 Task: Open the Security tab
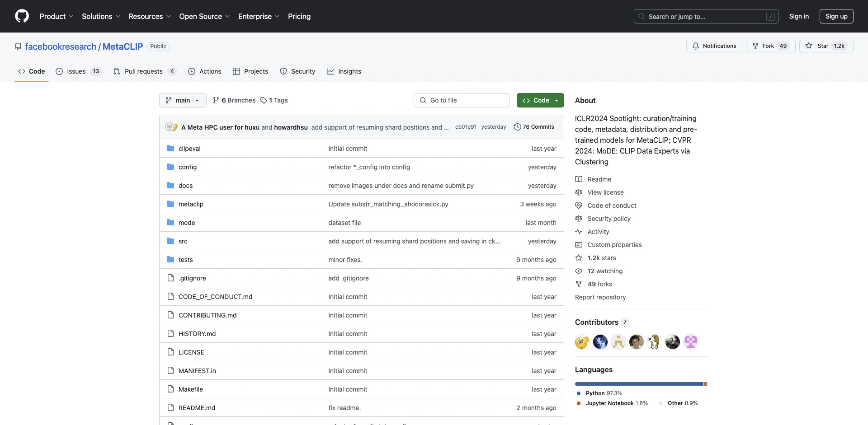pos(297,71)
